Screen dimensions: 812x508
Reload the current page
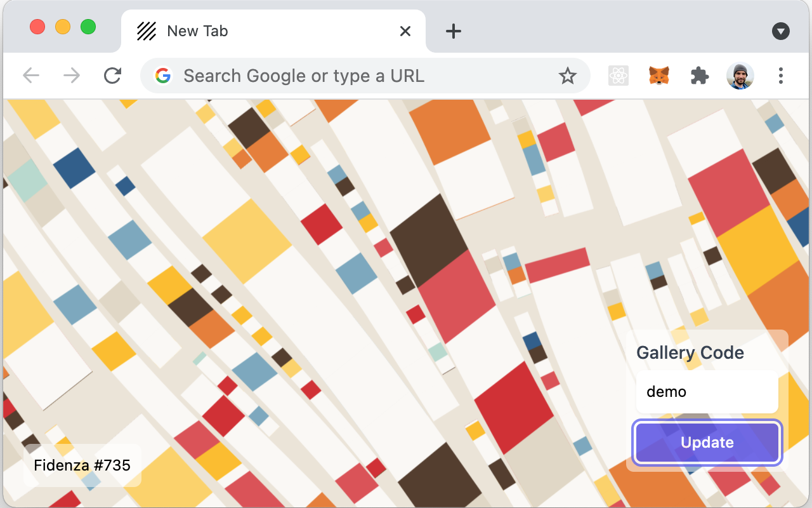pyautogui.click(x=112, y=76)
